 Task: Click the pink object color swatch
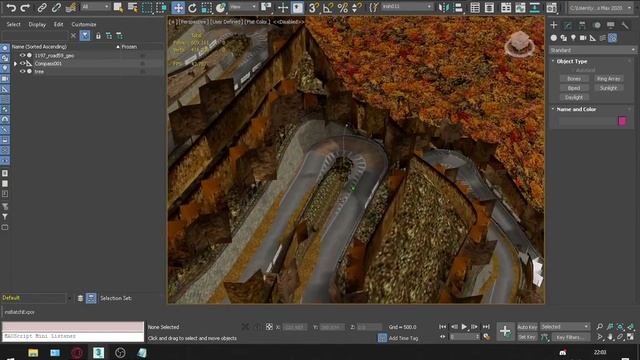tap(622, 121)
